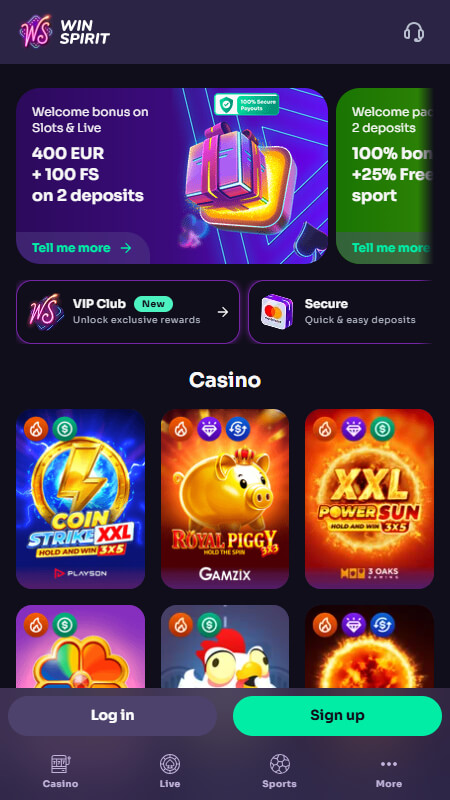Open Tell me more on the purple welcome bonus
The width and height of the screenshot is (450, 800).
[82, 248]
